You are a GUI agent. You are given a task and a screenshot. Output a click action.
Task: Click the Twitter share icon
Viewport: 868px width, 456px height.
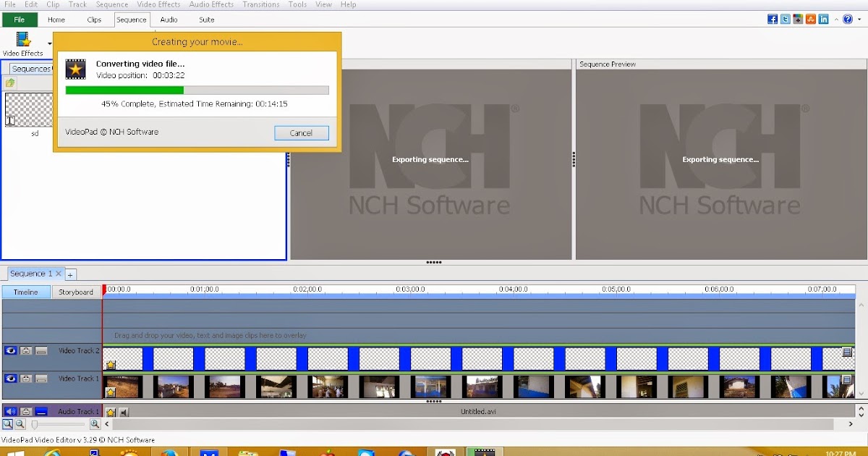785,20
